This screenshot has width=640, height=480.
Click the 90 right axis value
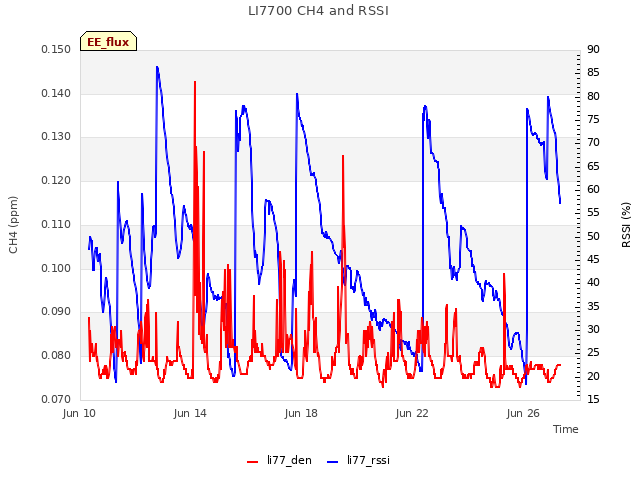pos(593,50)
